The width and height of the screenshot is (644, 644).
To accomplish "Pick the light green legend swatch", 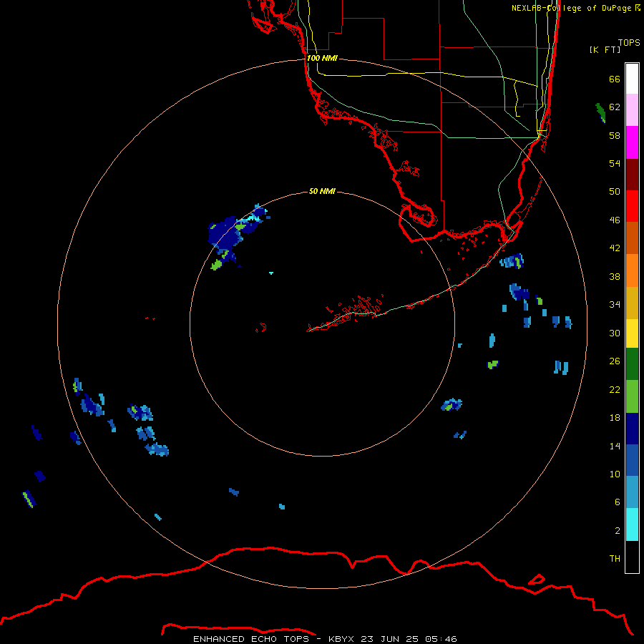I will (x=632, y=396).
